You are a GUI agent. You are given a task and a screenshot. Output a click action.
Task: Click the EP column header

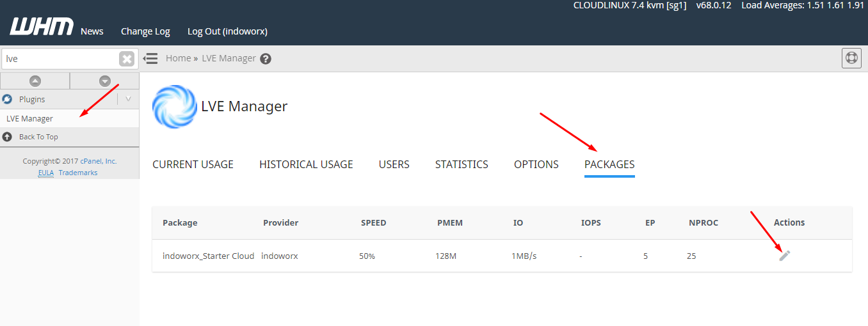pyautogui.click(x=650, y=222)
